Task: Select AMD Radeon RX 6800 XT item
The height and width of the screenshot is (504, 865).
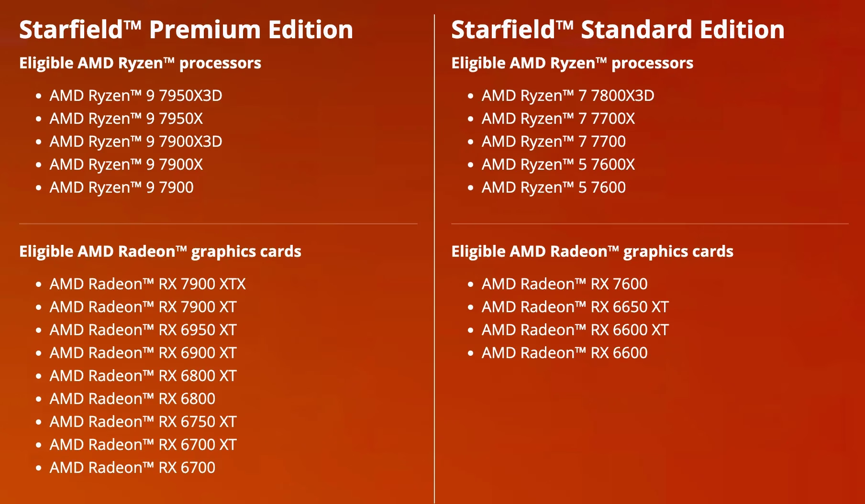Action: click(143, 376)
